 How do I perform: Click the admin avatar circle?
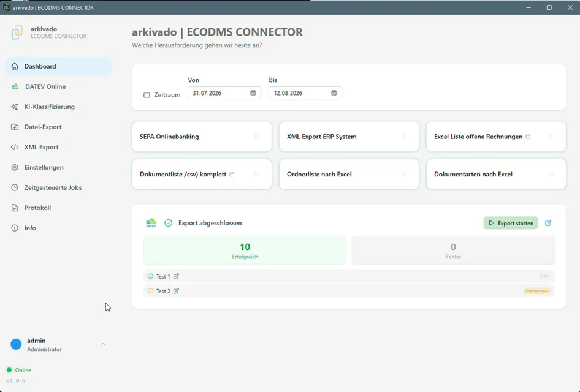[16, 344]
